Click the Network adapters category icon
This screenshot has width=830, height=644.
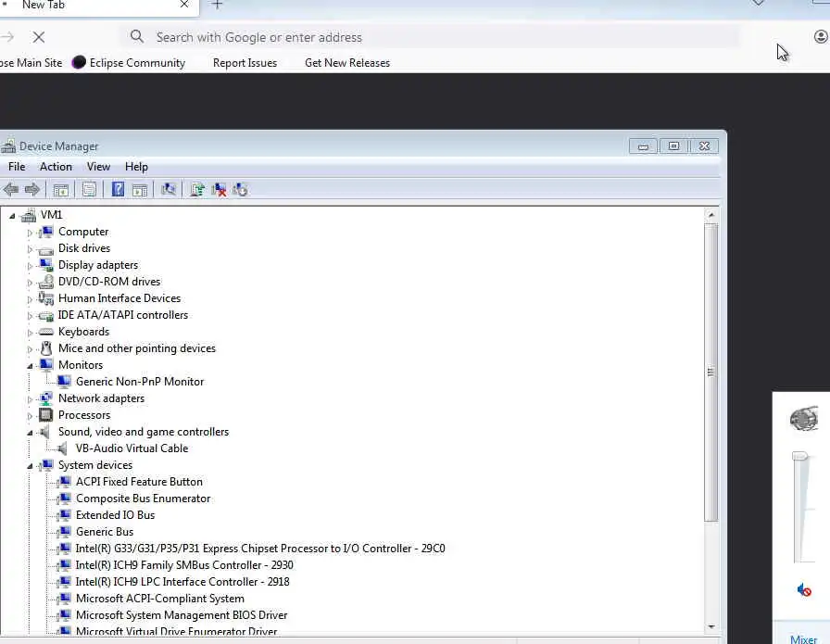pos(46,398)
